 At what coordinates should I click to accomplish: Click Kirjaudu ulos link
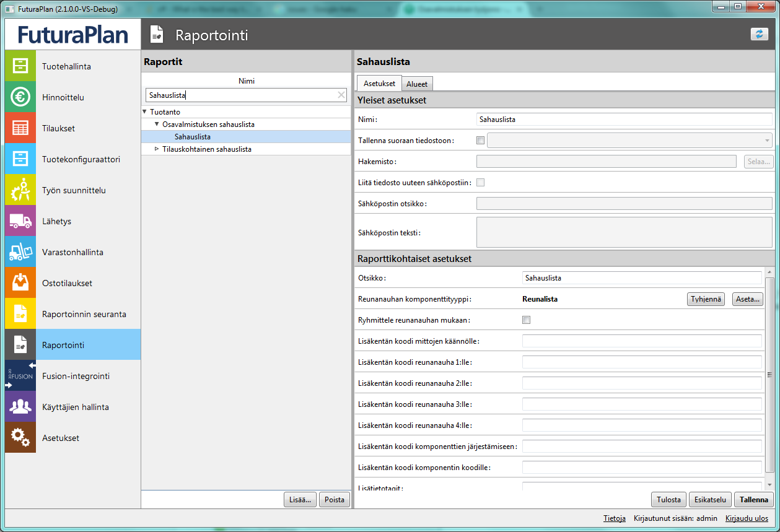point(747,518)
